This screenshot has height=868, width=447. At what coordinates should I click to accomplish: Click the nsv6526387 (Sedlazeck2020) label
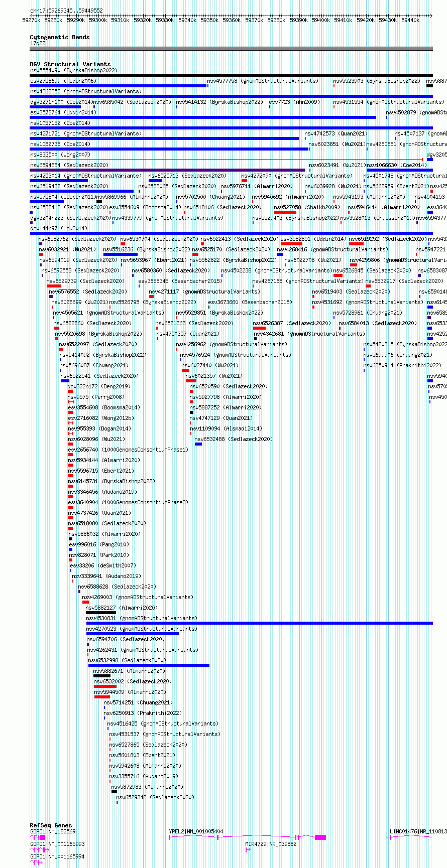292,323
